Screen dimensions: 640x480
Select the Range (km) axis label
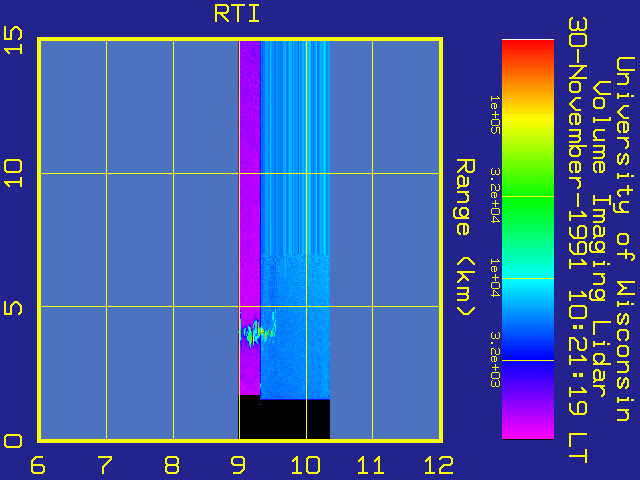pyautogui.click(x=465, y=237)
